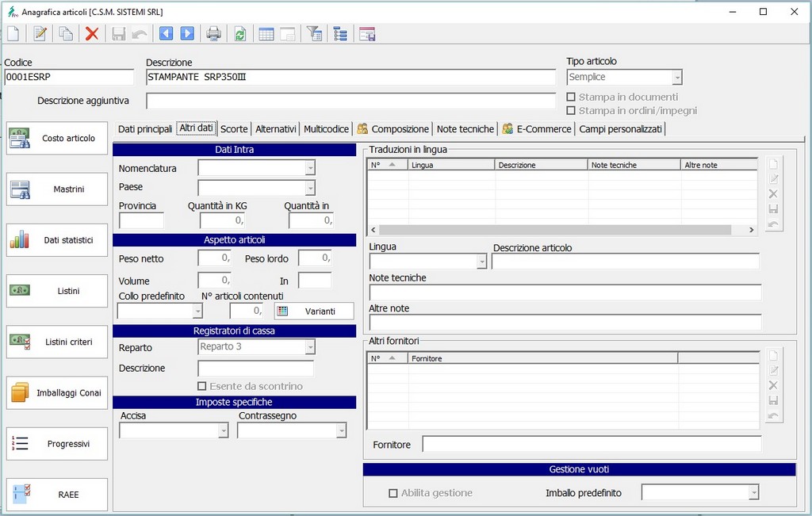Click the printer icon in toolbar
Image resolution: width=812 pixels, height=516 pixels.
point(213,34)
